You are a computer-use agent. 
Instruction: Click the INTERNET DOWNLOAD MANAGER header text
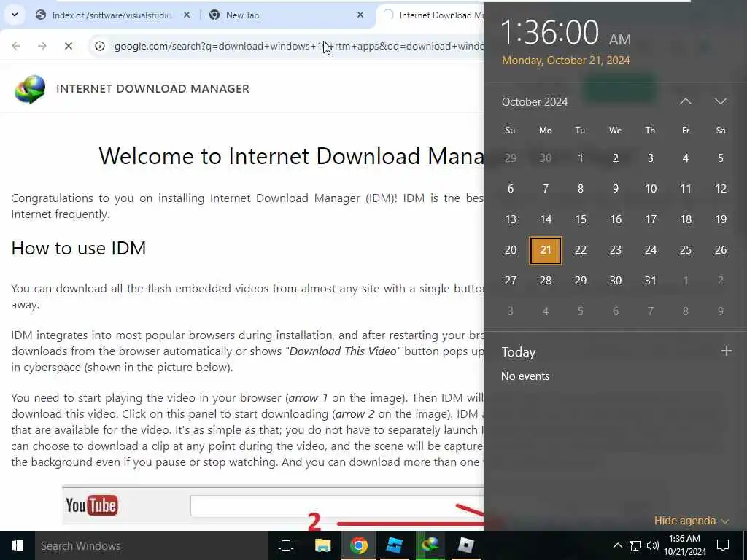click(152, 88)
